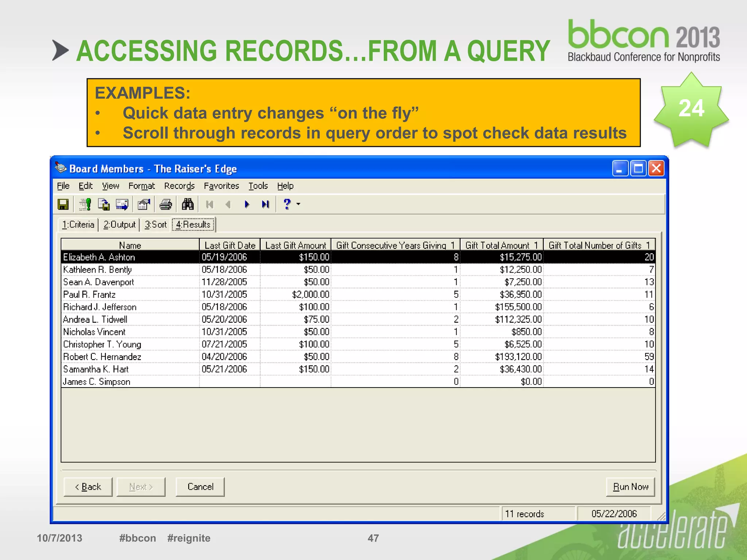The height and width of the screenshot is (560, 747).
Task: Click the Print printer icon
Action: coord(166,204)
